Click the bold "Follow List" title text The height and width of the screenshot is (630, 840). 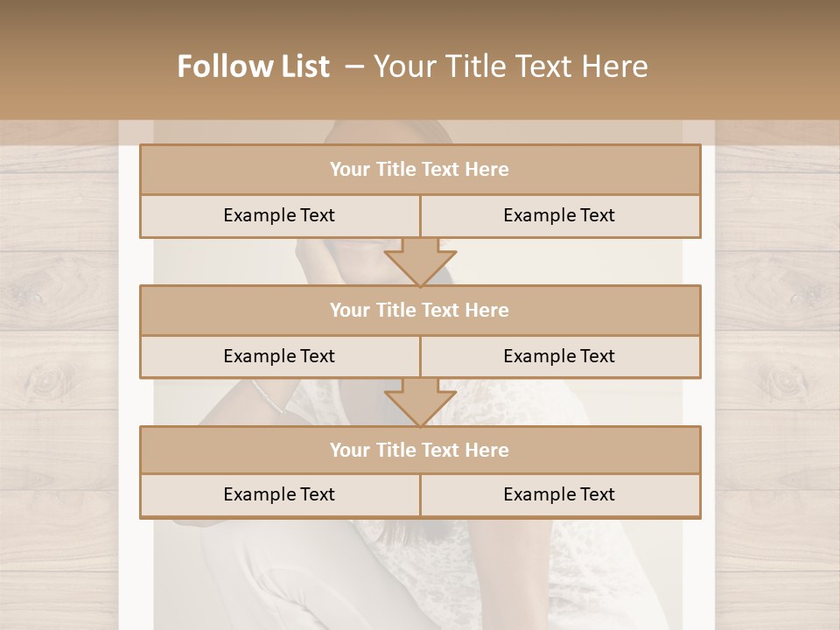253,66
